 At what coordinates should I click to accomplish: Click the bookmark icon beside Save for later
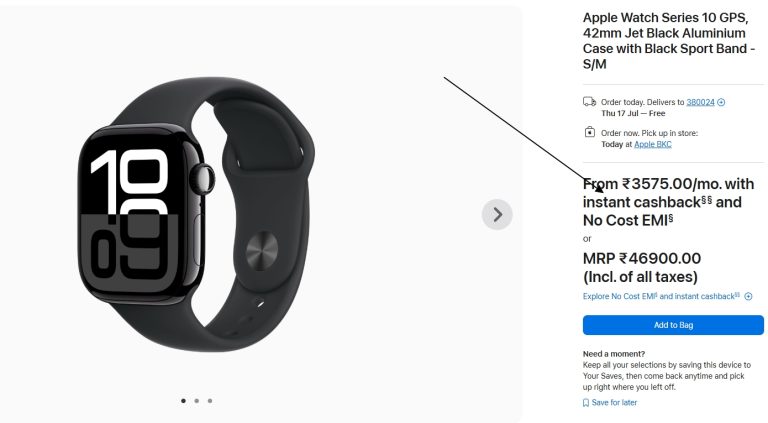(x=586, y=402)
